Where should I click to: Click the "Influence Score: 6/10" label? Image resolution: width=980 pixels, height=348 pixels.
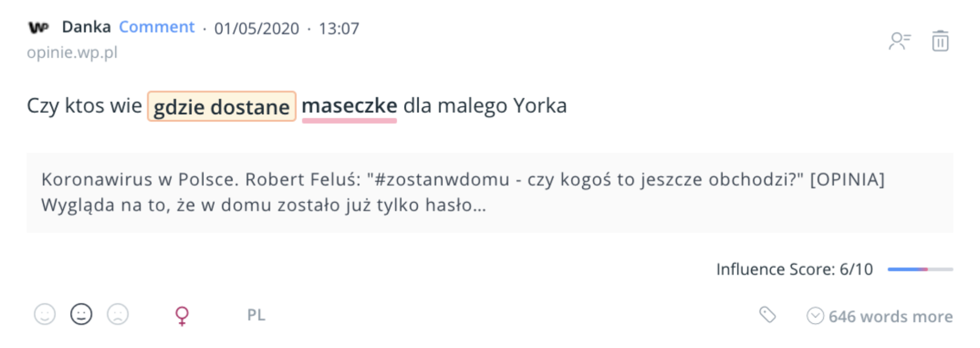tap(794, 269)
